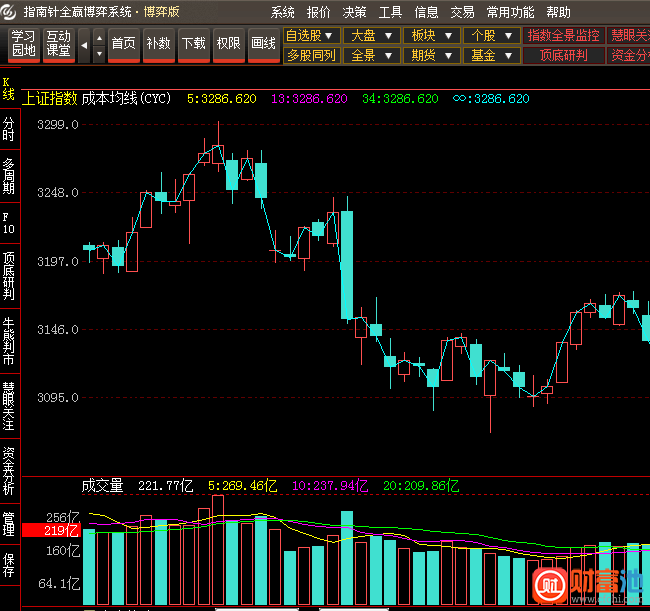Viewport: 650px width, 611px height.
Task: Expand the 自选股 dropdown
Action: pos(312,36)
